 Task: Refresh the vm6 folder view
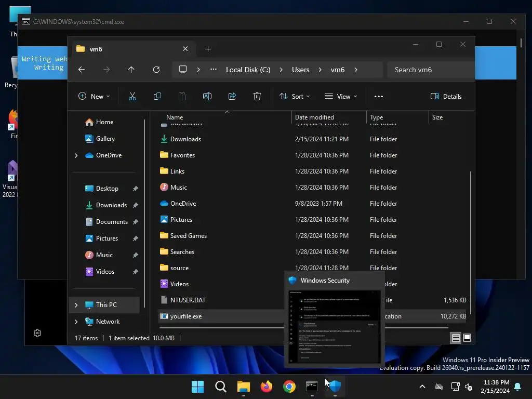point(156,70)
